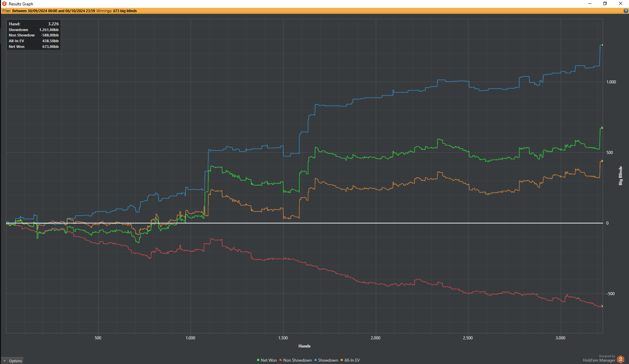Click the red Non Showdown legend swatch
The height and width of the screenshot is (364, 629).
281,360
